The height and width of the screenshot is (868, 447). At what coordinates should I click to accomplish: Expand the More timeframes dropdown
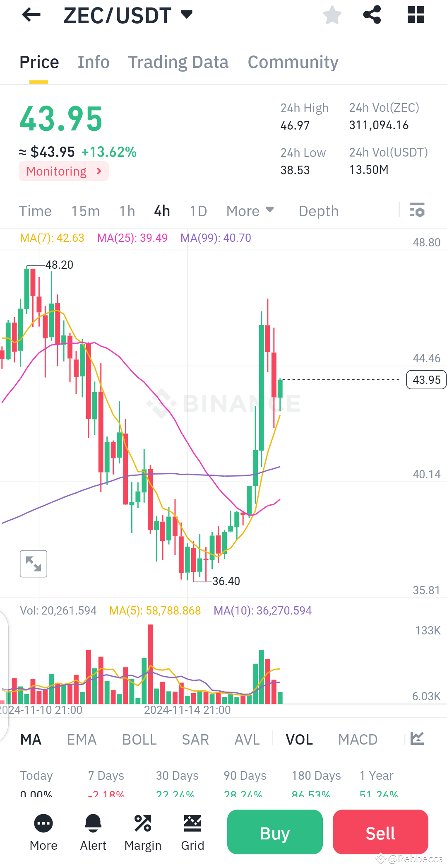[250, 211]
